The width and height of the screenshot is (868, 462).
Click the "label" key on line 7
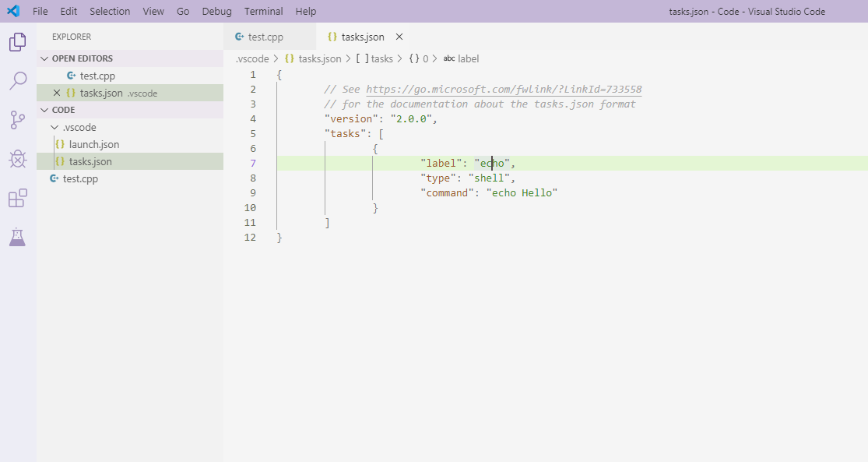coord(441,163)
